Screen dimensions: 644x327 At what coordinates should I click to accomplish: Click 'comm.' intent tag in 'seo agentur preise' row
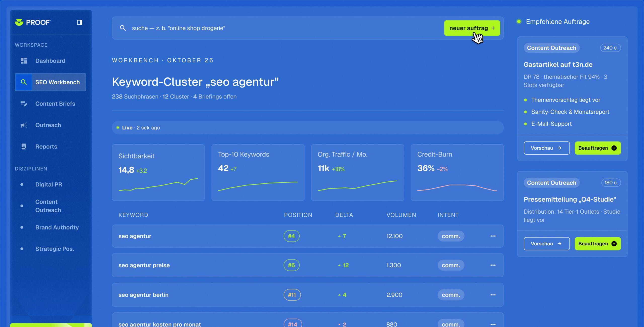pyautogui.click(x=451, y=265)
